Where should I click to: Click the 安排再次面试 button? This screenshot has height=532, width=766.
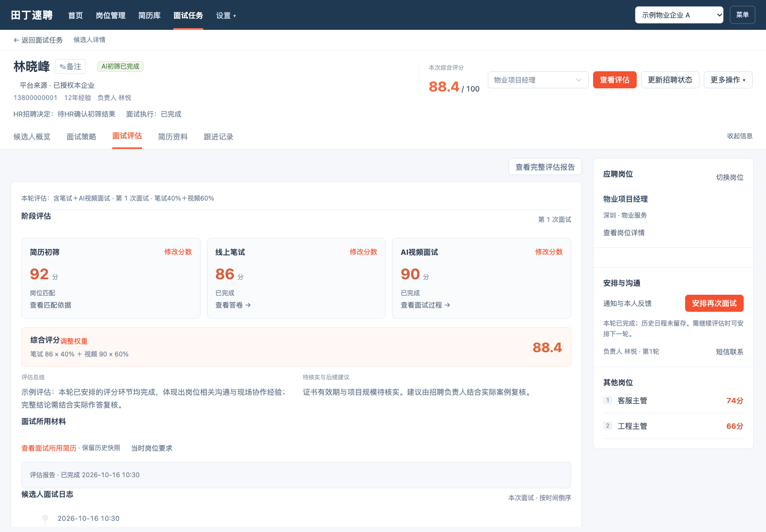(714, 303)
